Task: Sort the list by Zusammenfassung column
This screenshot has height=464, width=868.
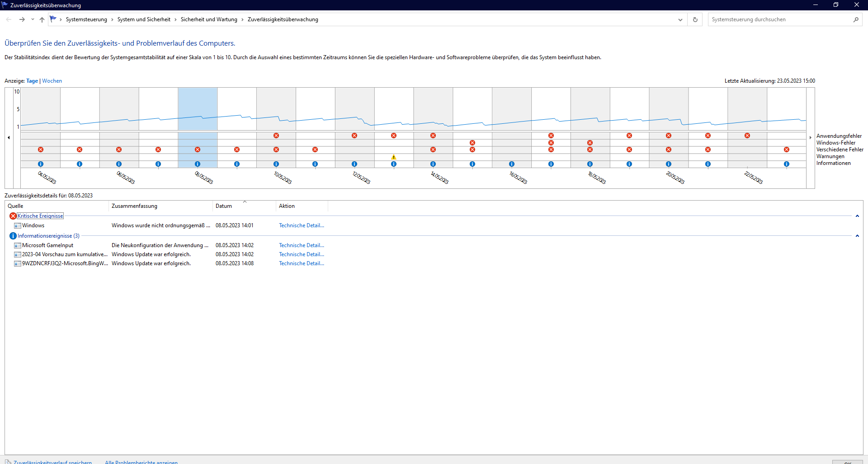Action: (x=160, y=206)
